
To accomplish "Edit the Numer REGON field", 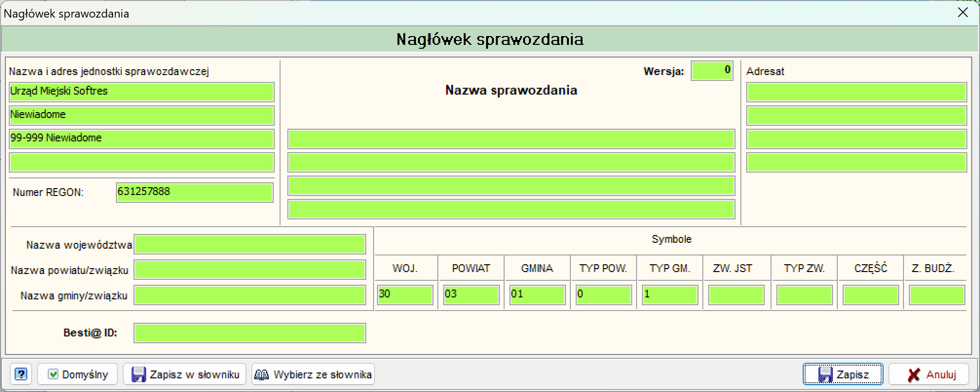I will click(x=195, y=192).
